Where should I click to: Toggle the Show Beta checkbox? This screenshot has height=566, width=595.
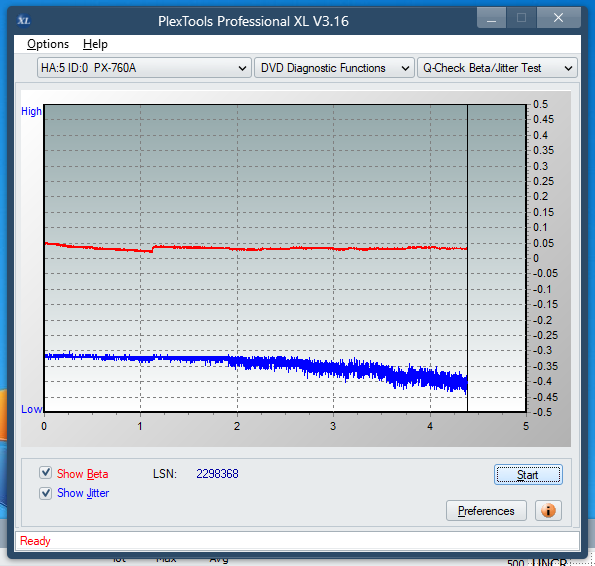pyautogui.click(x=46, y=473)
